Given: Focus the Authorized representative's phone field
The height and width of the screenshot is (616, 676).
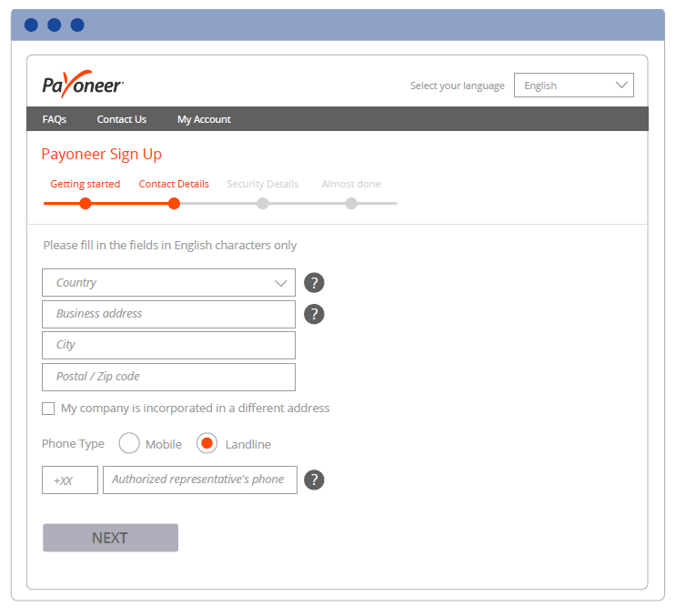Looking at the screenshot, I should pyautogui.click(x=200, y=480).
